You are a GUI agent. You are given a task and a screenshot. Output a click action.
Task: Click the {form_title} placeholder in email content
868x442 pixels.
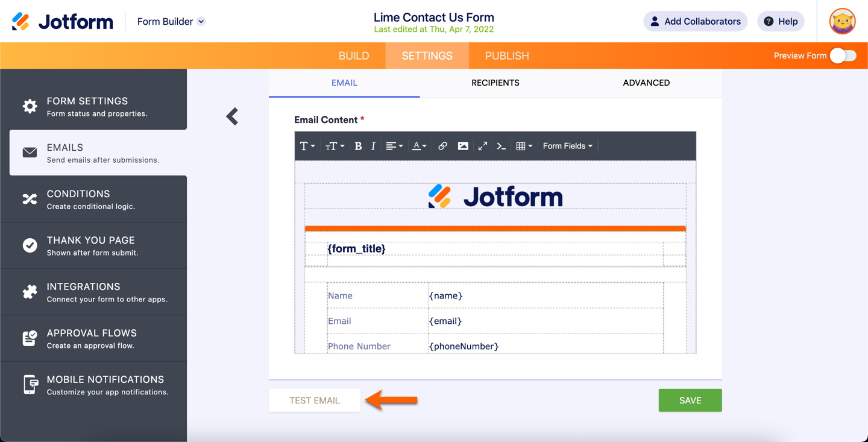[356, 248]
